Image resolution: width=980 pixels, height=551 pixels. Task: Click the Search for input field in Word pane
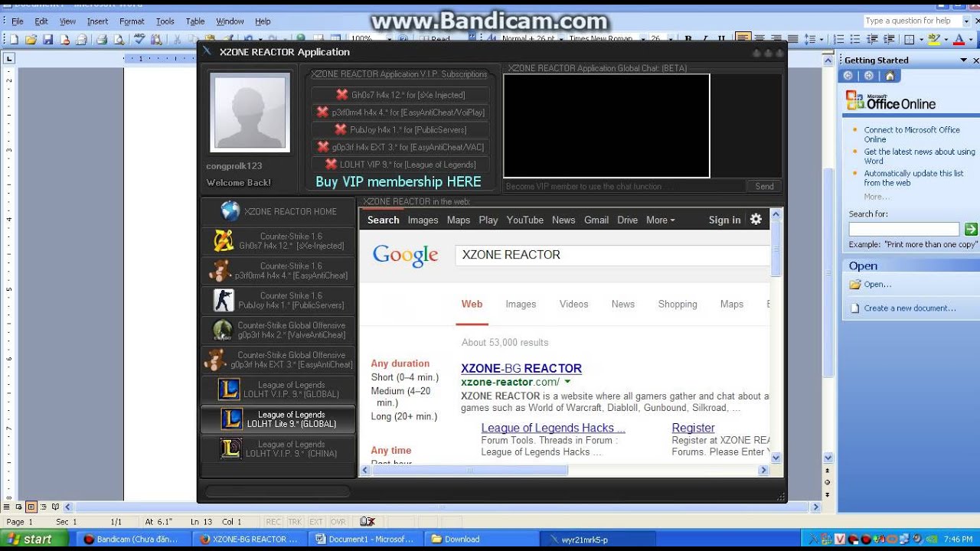[903, 230]
